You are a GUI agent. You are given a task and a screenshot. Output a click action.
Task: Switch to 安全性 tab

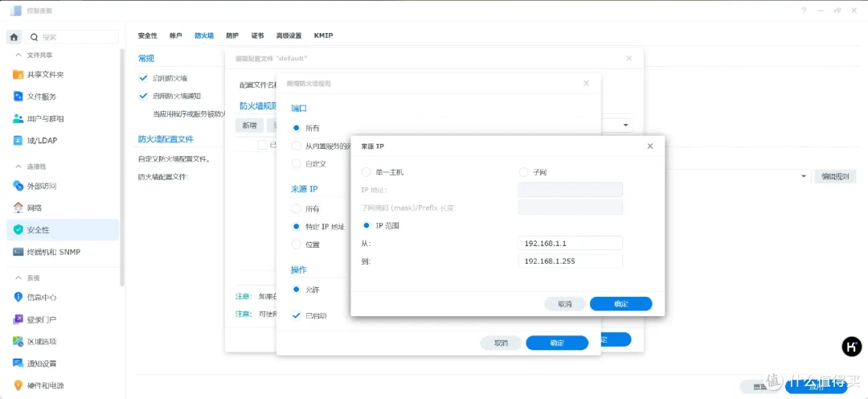point(148,35)
